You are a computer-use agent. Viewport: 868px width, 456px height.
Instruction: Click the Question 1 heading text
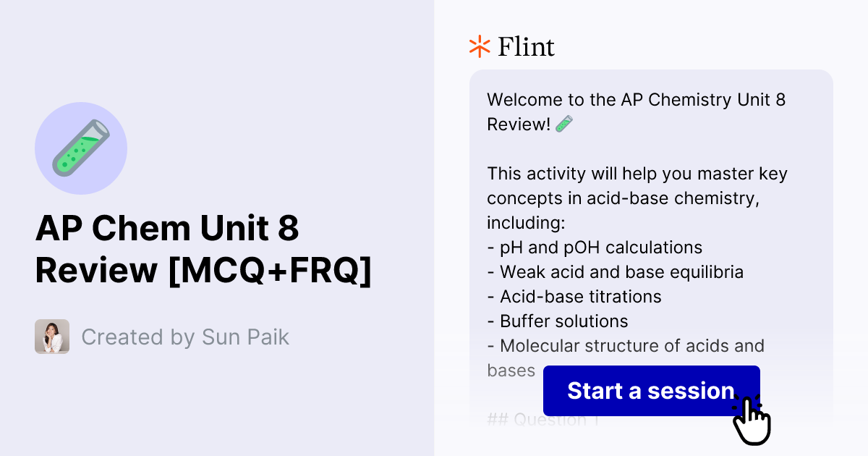(542, 419)
